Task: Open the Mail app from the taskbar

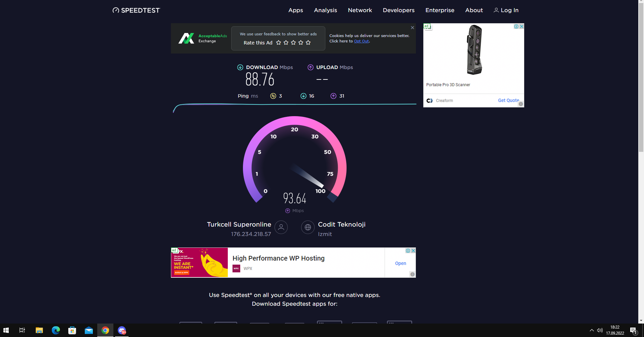Action: (x=89, y=330)
